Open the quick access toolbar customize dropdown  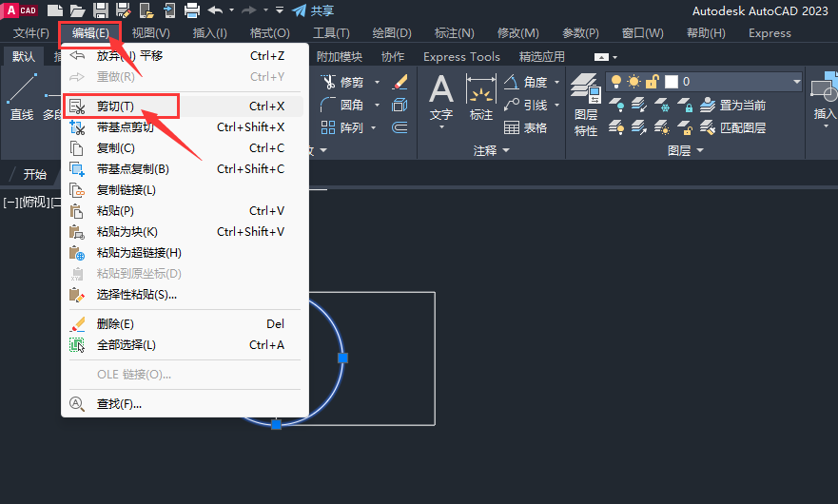(280, 10)
